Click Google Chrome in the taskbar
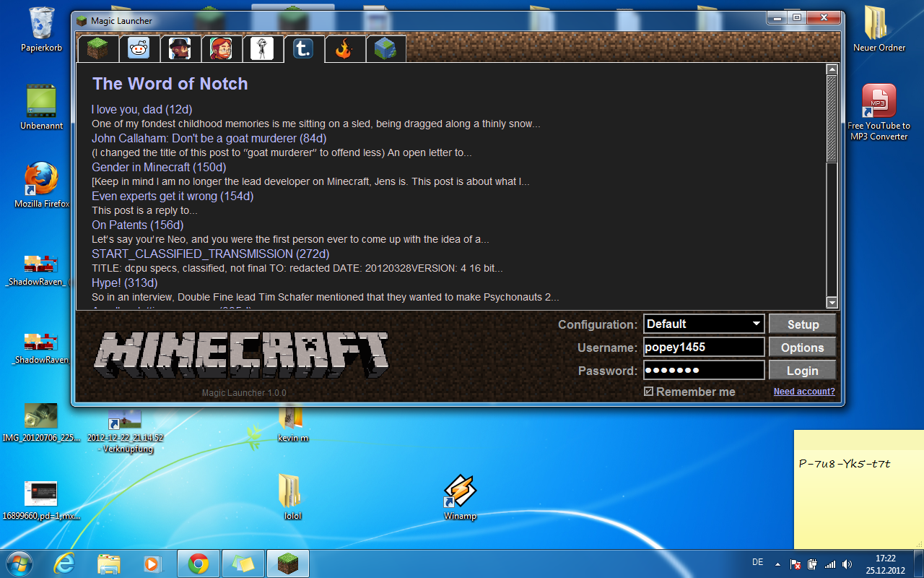 click(x=199, y=564)
